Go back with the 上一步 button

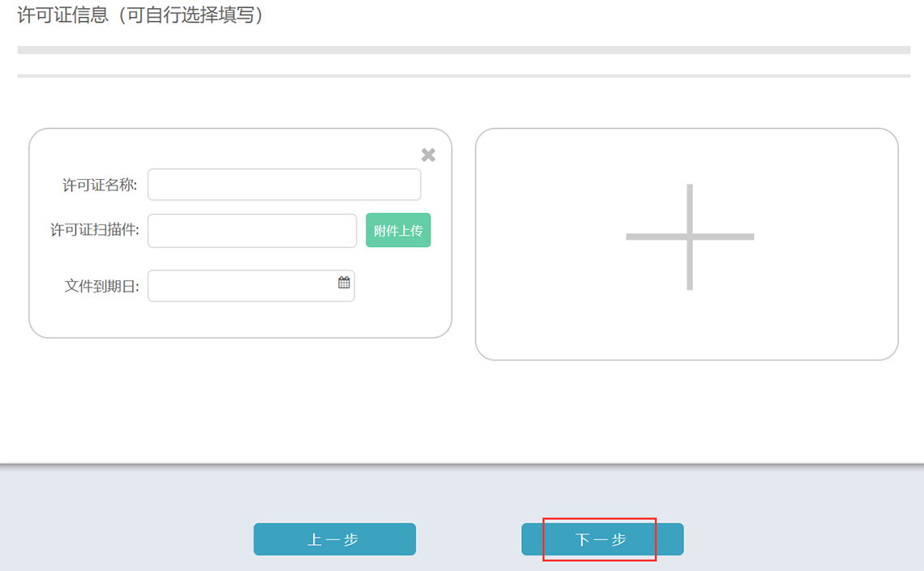tap(334, 539)
